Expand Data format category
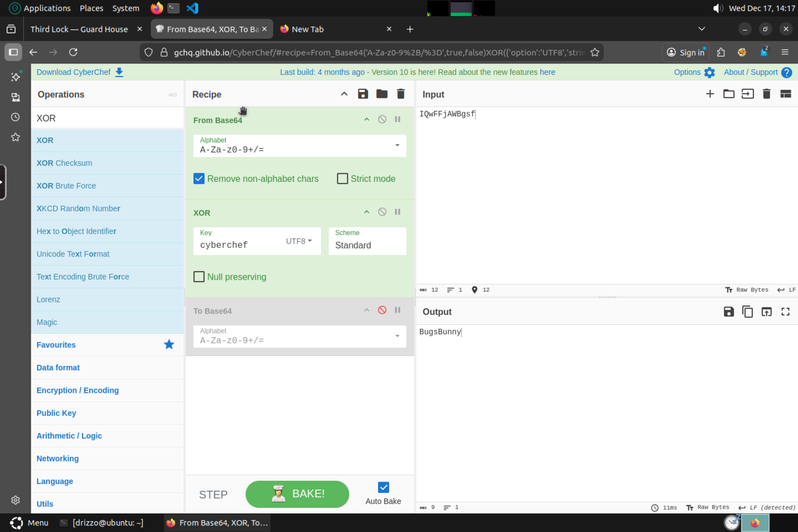The height and width of the screenshot is (532, 798). click(107, 368)
